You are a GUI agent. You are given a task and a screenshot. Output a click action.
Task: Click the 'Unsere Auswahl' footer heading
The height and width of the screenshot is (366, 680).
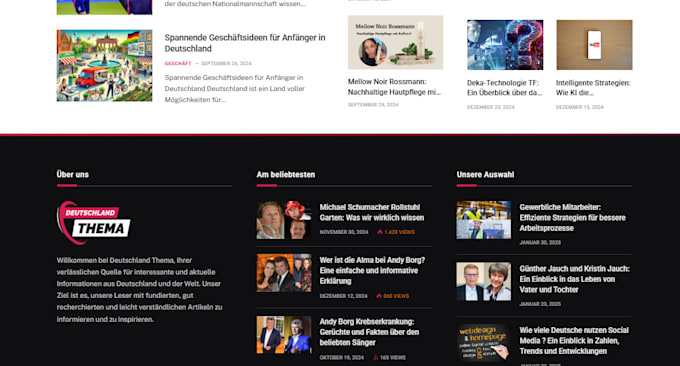pos(485,174)
